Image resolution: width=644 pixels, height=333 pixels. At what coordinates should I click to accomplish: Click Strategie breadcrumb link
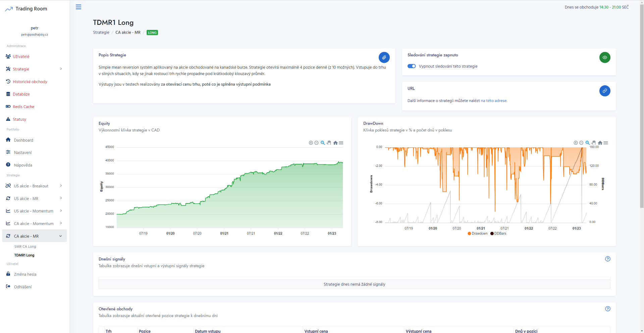coord(101,33)
